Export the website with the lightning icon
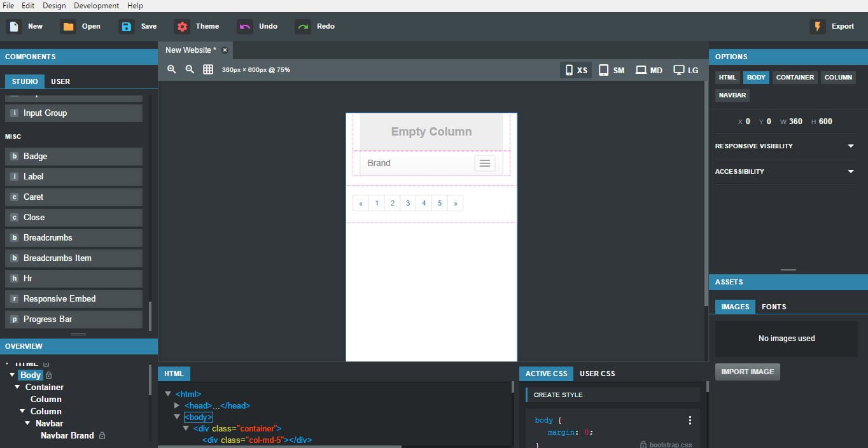This screenshot has height=448, width=868. coord(817,27)
